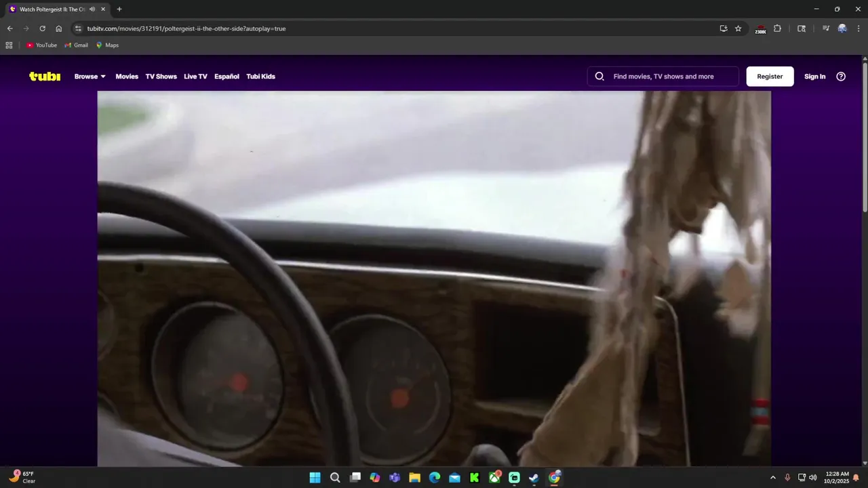This screenshot has width=868, height=488.
Task: Expand hidden system tray icons
Action: click(772, 478)
